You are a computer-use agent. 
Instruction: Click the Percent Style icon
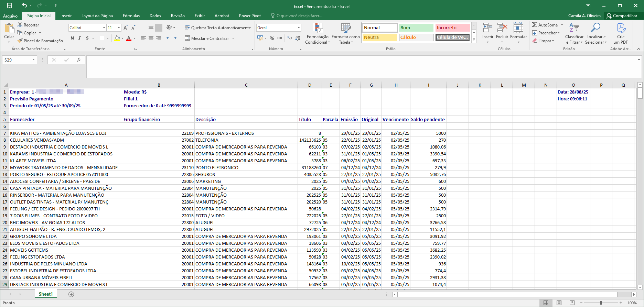point(272,38)
